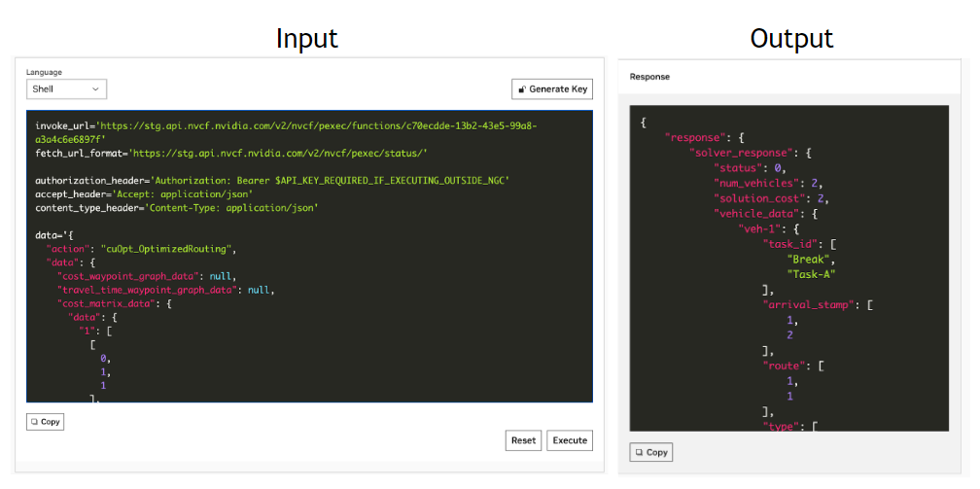Click the accept_header line in the script
This screenshot has height=489, width=980.
pyautogui.click(x=144, y=194)
